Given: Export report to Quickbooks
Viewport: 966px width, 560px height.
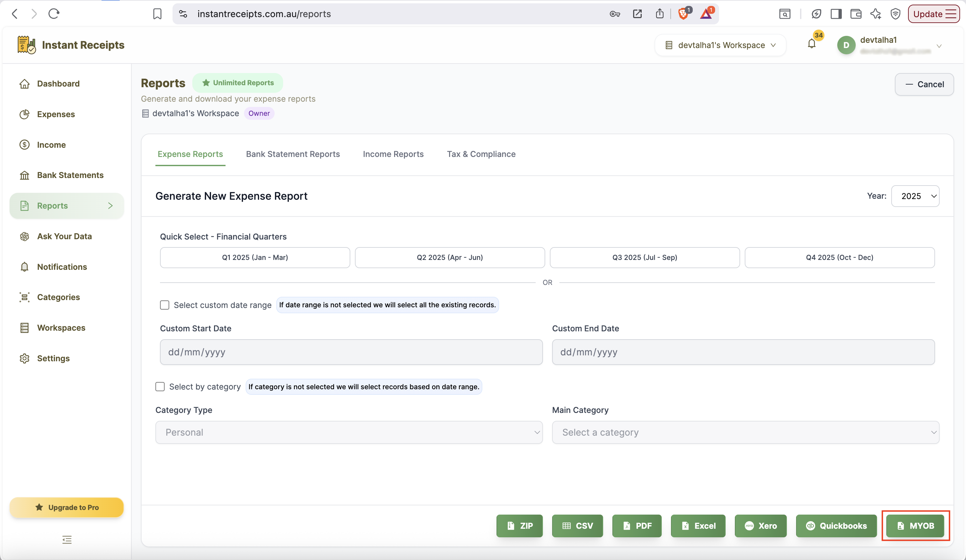Looking at the screenshot, I should pyautogui.click(x=836, y=526).
